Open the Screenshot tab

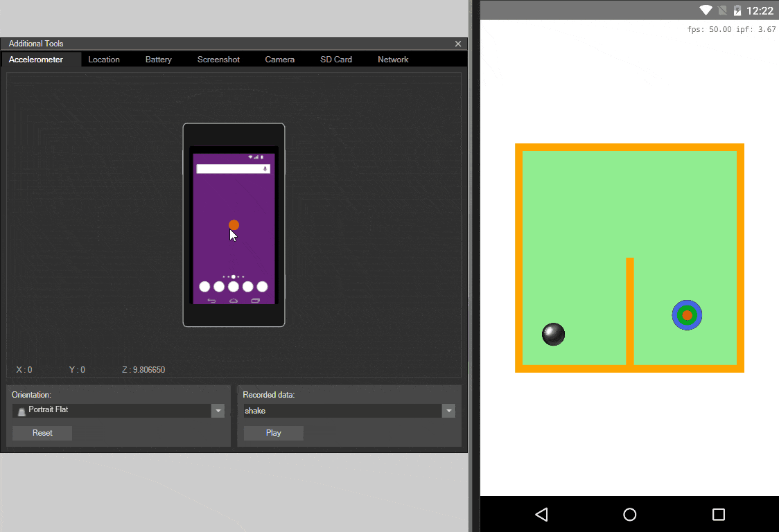(x=218, y=60)
